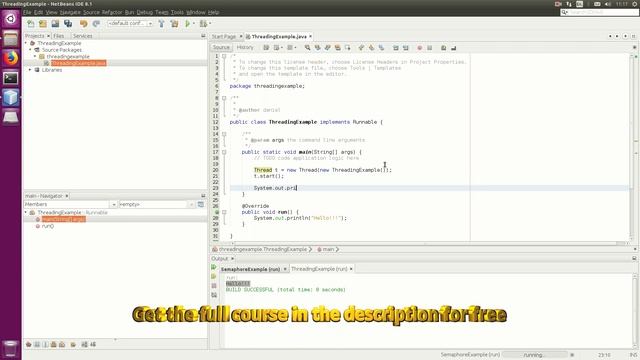This screenshot has height=360, width=640.
Task: Click the Start Macro Recording red icon
Action: pos(419,48)
